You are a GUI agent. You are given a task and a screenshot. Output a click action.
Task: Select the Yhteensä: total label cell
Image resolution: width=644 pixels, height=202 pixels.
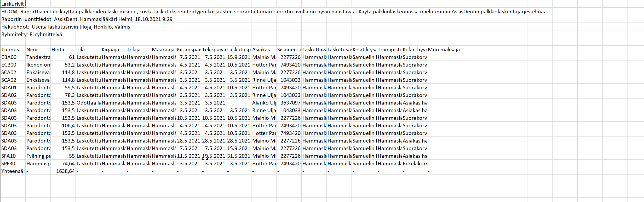(13, 171)
